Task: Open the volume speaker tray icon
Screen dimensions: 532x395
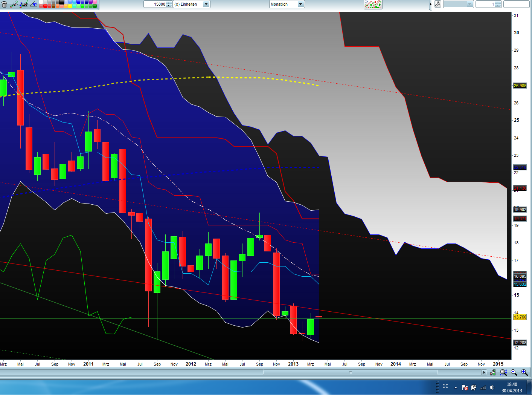Action: (492, 387)
